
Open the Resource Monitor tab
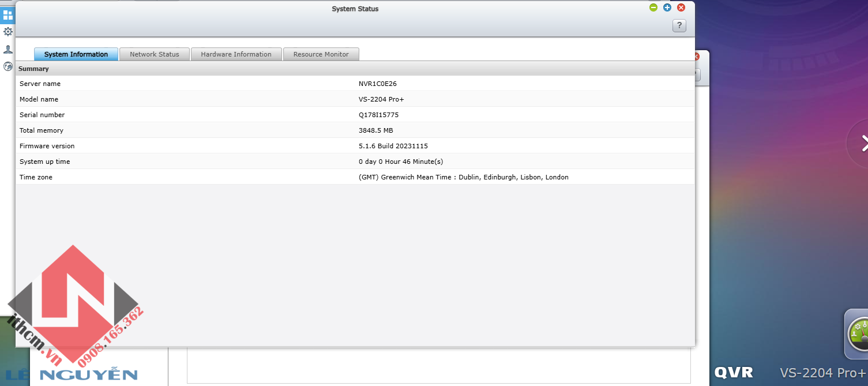click(x=321, y=54)
